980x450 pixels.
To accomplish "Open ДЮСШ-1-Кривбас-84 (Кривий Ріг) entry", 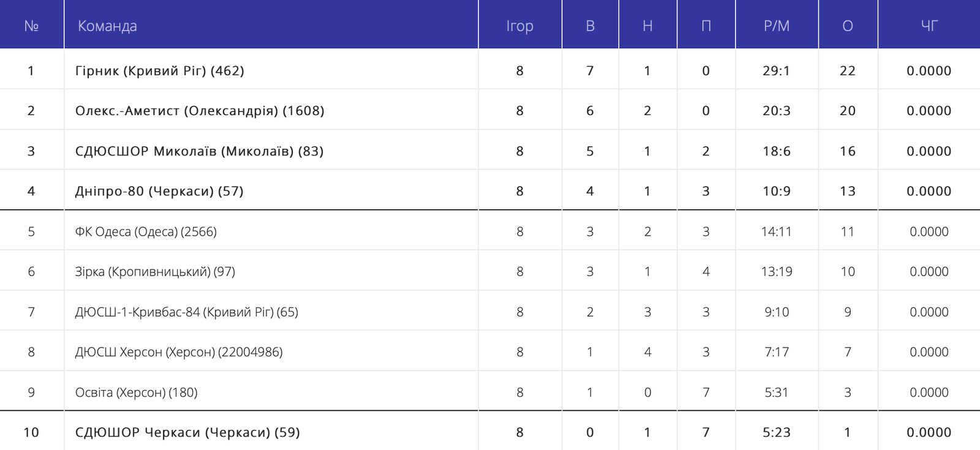I will [187, 312].
